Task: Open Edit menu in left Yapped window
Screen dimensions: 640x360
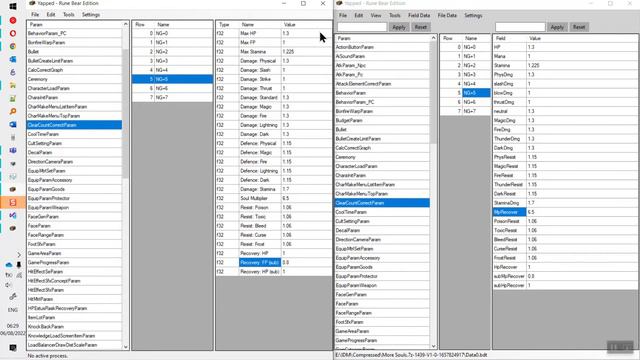Action: 51,15
